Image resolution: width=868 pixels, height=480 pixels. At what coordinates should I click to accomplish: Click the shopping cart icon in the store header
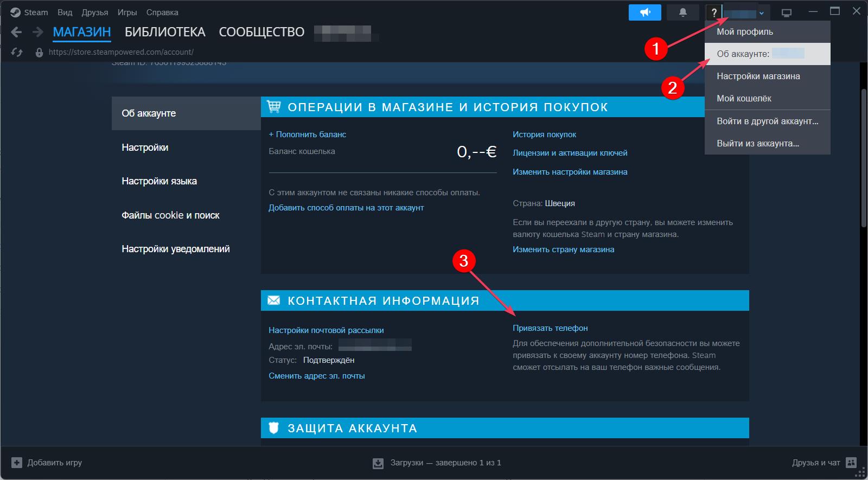point(274,107)
